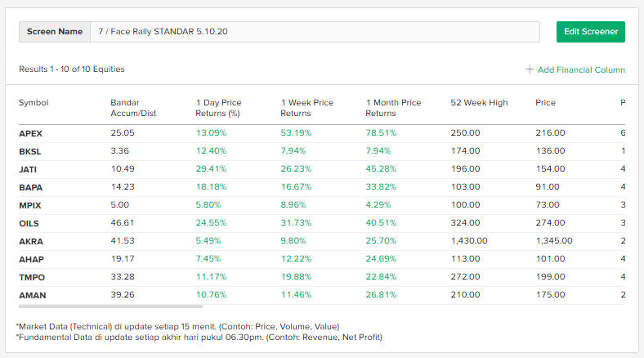Sort by 1 Week Price Returns header
Screen dimensions: 644x358
click(307, 108)
